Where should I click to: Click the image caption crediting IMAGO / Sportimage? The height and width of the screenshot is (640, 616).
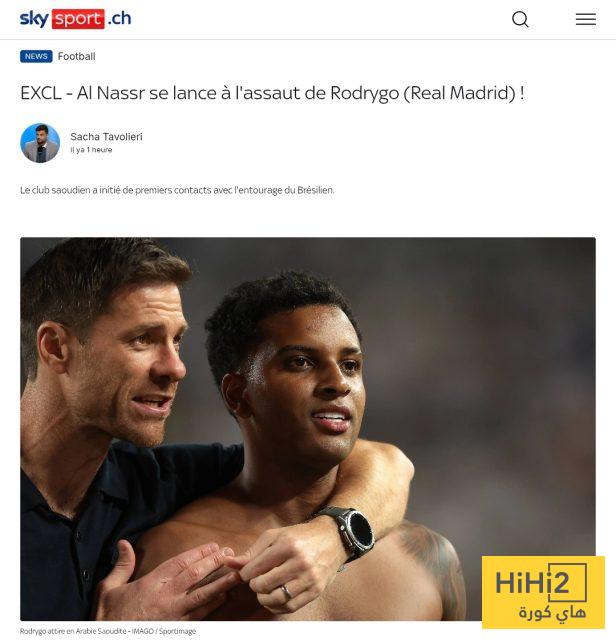click(x=108, y=631)
